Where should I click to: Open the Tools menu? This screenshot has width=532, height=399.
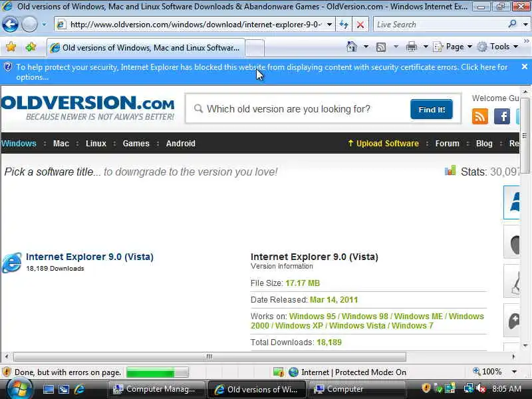[497, 47]
